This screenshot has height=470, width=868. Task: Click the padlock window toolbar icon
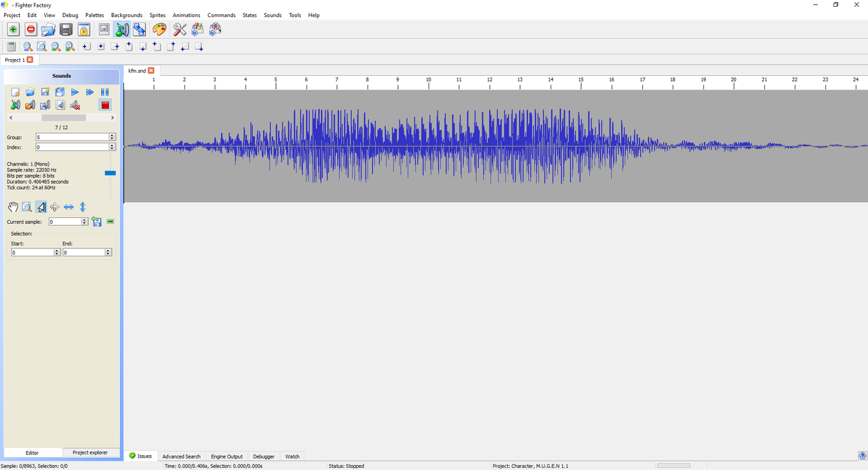coord(83,29)
